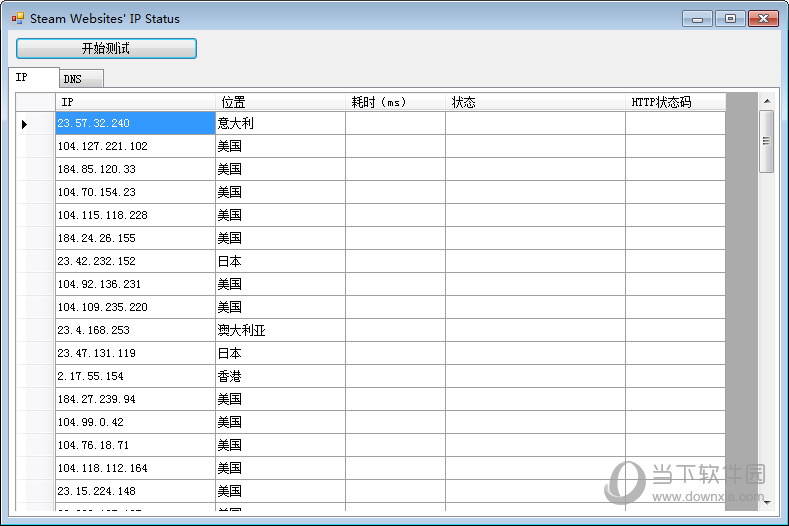Select IP cell 184.27.239.94
789x526 pixels.
click(135, 399)
